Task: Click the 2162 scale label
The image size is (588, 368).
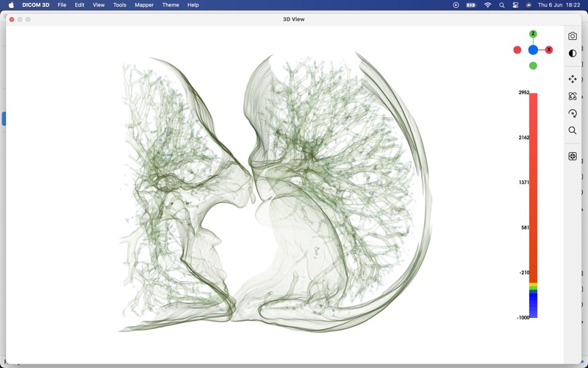Action: click(x=524, y=138)
